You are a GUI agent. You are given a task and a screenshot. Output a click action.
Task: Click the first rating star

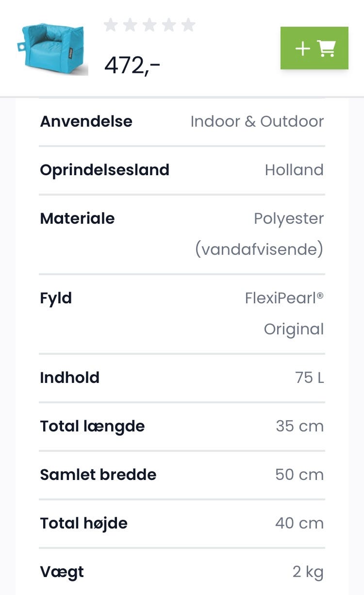(x=111, y=25)
